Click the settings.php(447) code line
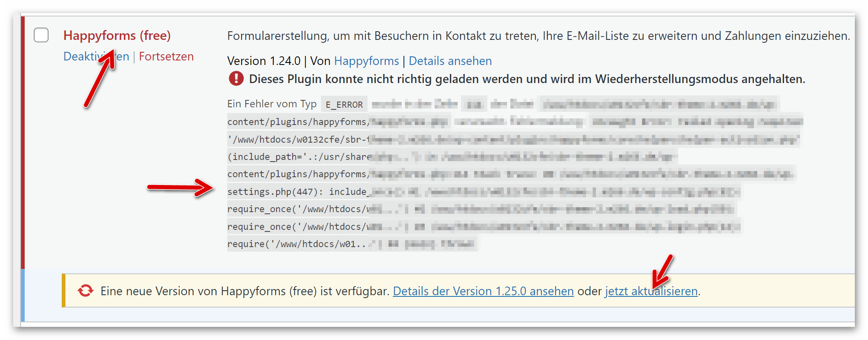 point(296,192)
